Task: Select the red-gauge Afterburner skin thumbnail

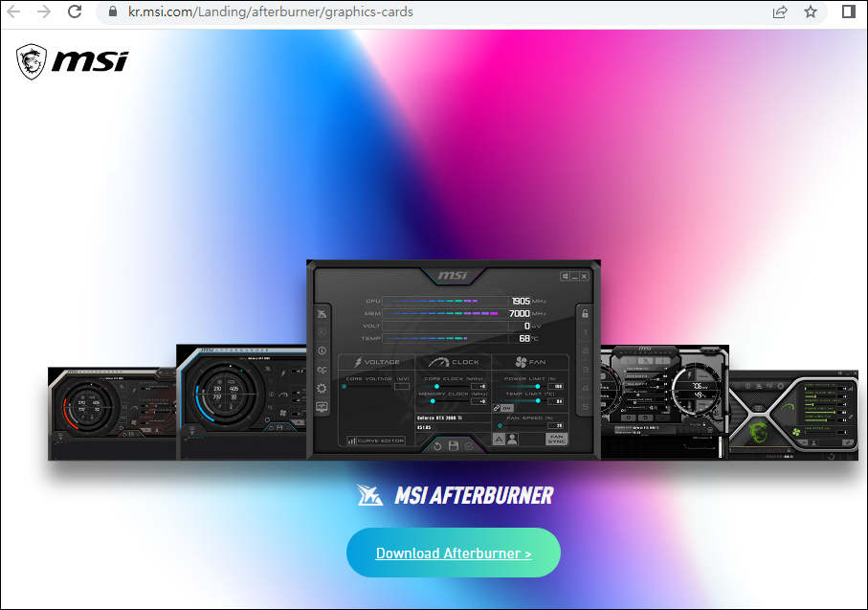Action: tap(112, 414)
